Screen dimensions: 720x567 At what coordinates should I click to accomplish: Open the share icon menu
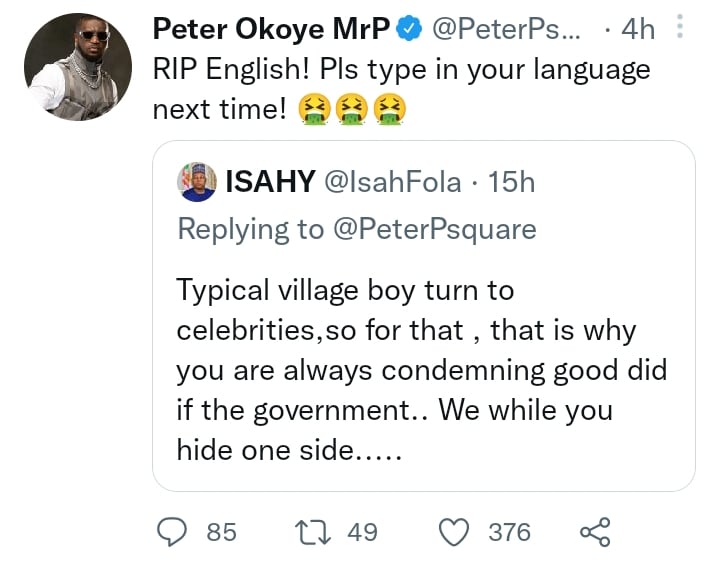(595, 531)
